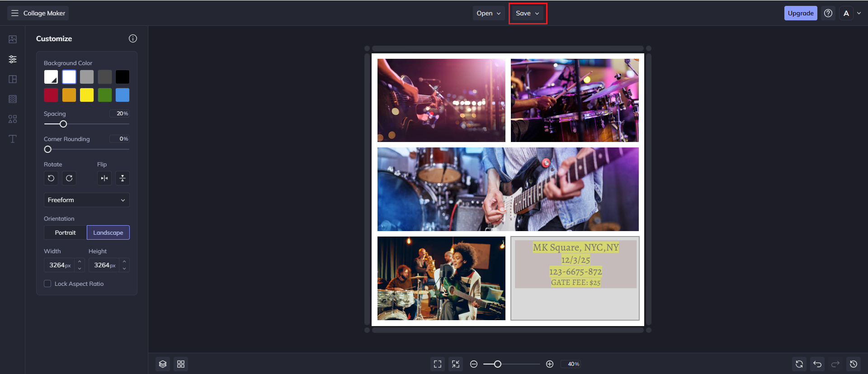This screenshot has width=868, height=374.
Task: Rotate collage clockwise
Action: (x=69, y=178)
